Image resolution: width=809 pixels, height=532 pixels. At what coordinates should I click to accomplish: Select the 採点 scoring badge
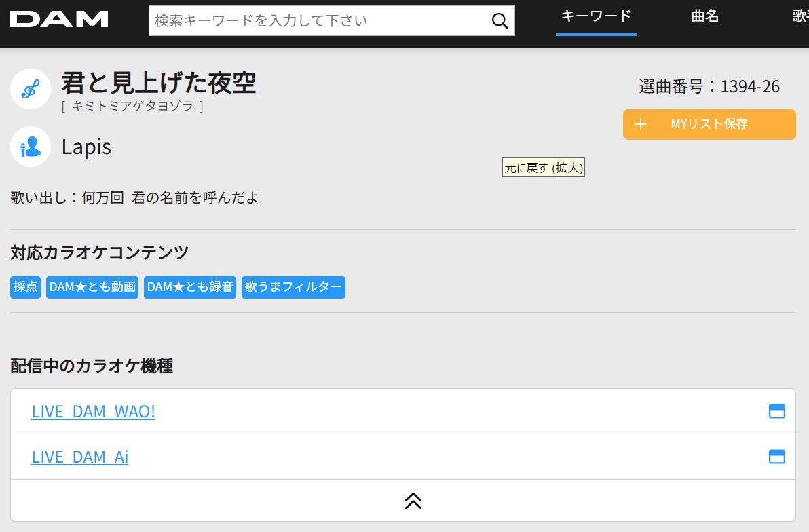[25, 287]
